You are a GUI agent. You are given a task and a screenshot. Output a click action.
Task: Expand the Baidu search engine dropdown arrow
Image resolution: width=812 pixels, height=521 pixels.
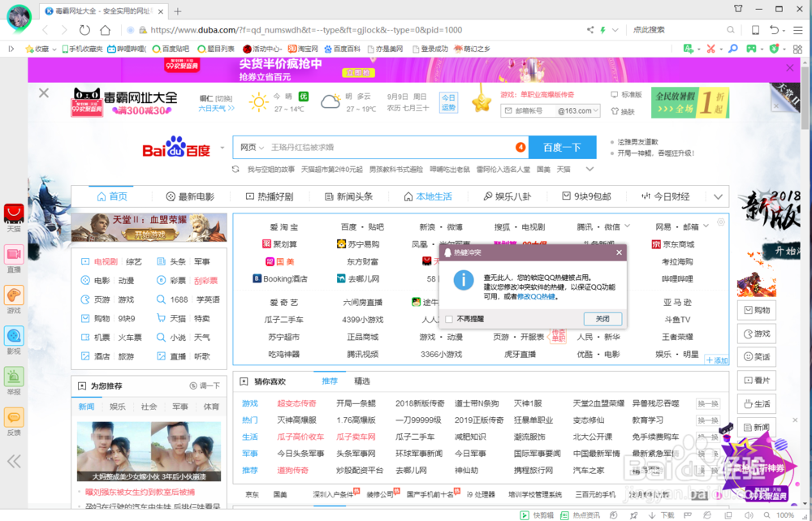coord(222,148)
